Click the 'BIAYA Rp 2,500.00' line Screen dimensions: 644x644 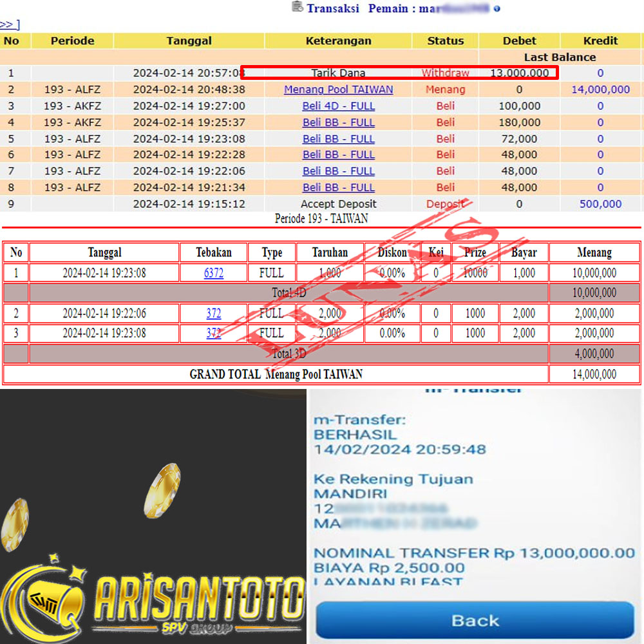[x=389, y=568]
